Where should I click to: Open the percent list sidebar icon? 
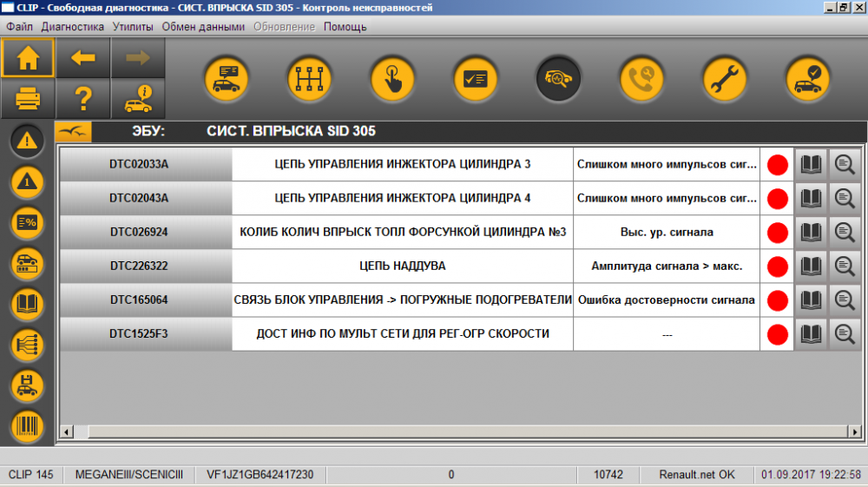click(x=27, y=222)
